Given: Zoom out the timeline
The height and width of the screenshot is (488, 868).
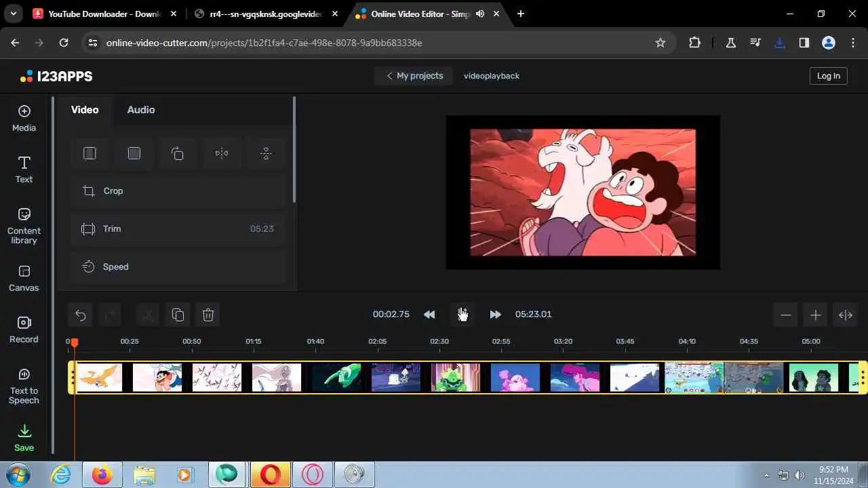Looking at the screenshot, I should pyautogui.click(x=786, y=315).
